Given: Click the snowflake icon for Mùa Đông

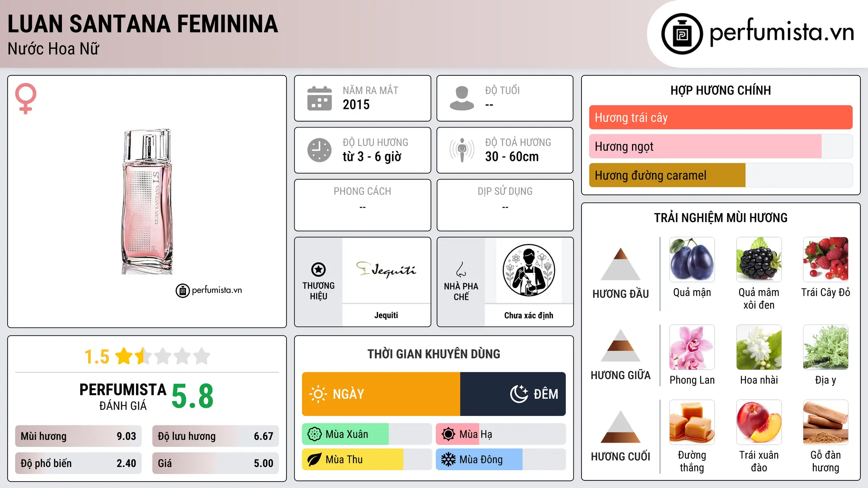Looking at the screenshot, I should (x=448, y=460).
